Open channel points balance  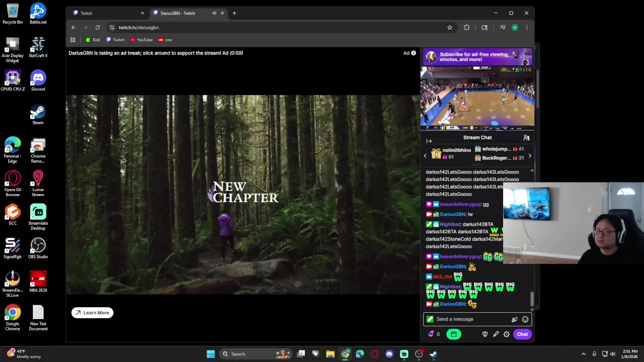(434, 334)
